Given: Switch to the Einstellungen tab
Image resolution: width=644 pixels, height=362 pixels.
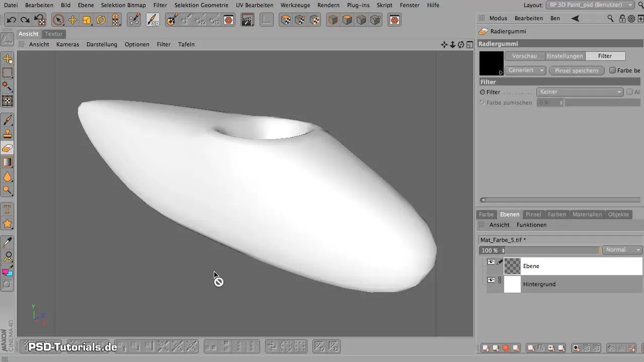Looking at the screenshot, I should coord(565,56).
